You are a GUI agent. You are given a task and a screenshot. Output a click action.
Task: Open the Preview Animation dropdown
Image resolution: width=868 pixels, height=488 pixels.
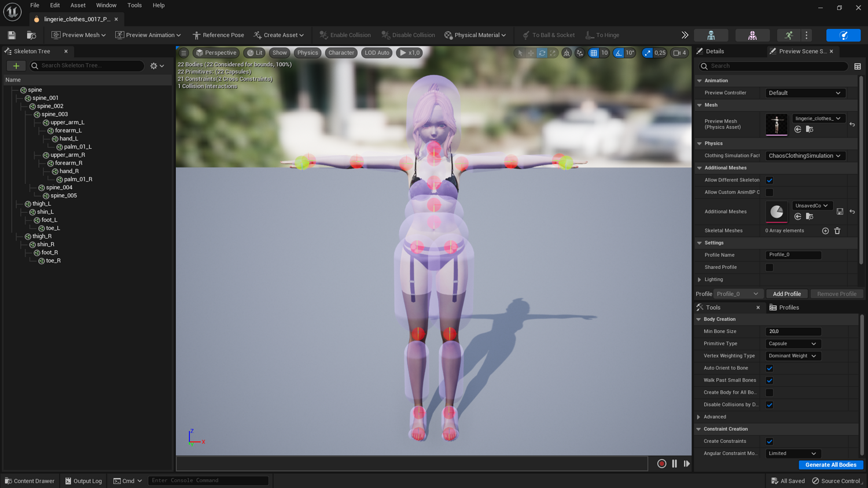(148, 35)
